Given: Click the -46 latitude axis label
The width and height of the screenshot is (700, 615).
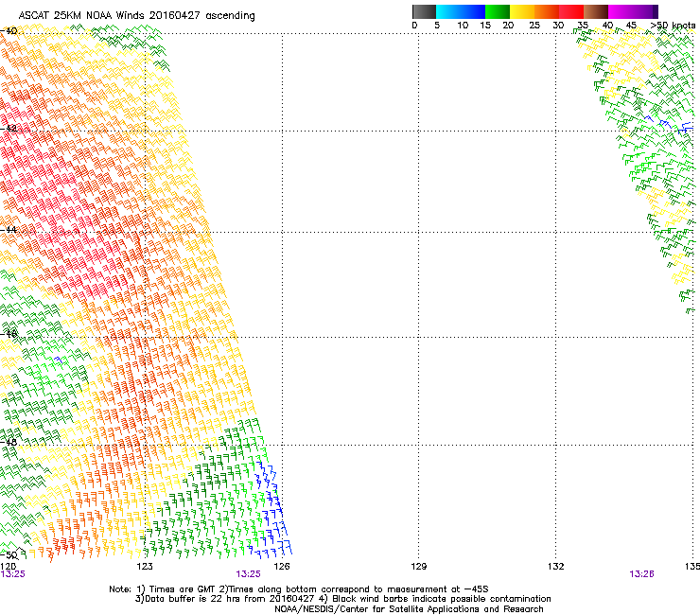Looking at the screenshot, I should click(x=9, y=334).
